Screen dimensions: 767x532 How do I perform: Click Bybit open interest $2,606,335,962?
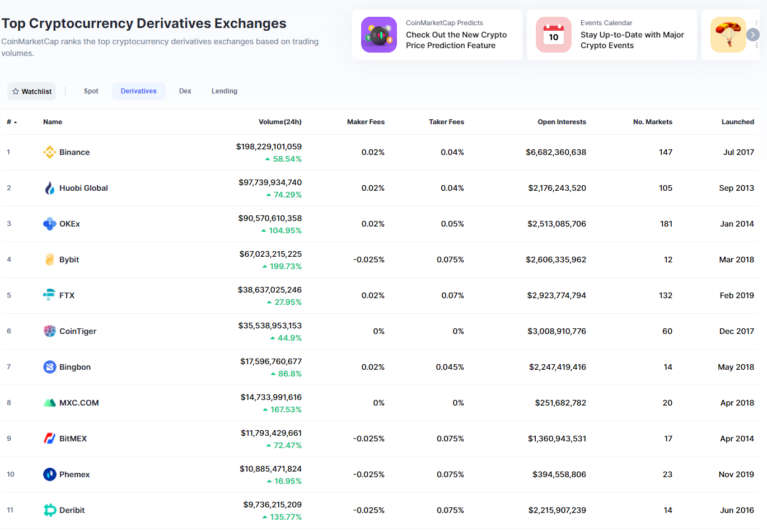(556, 260)
